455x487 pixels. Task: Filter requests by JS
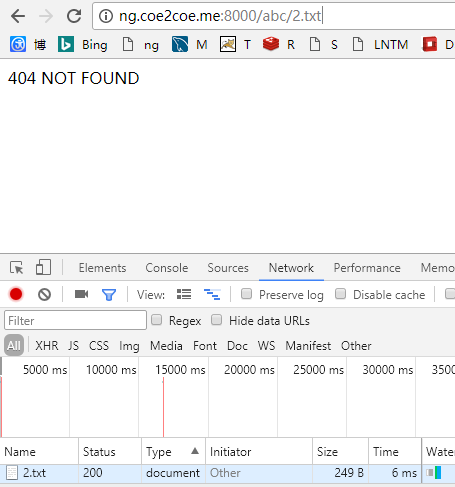[73, 346]
